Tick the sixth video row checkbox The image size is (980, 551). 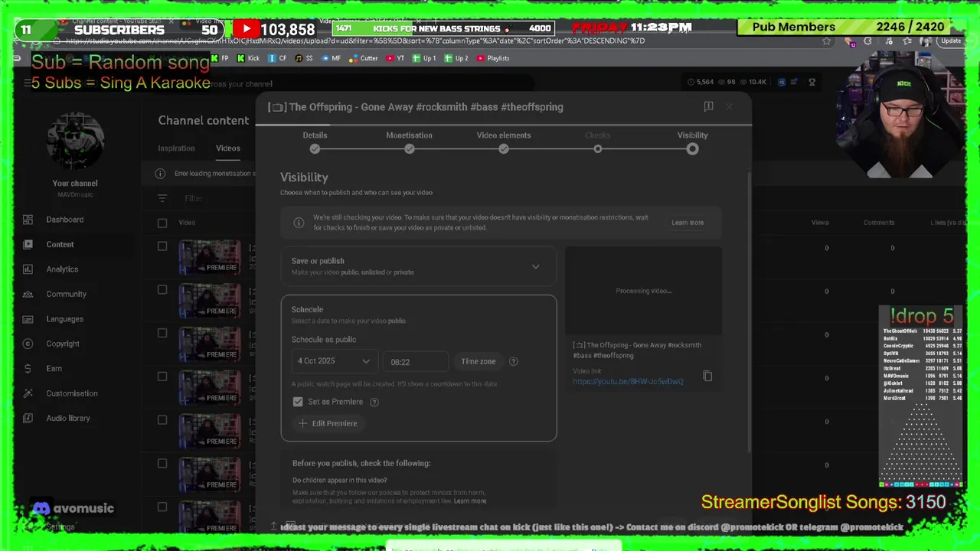coord(162,463)
